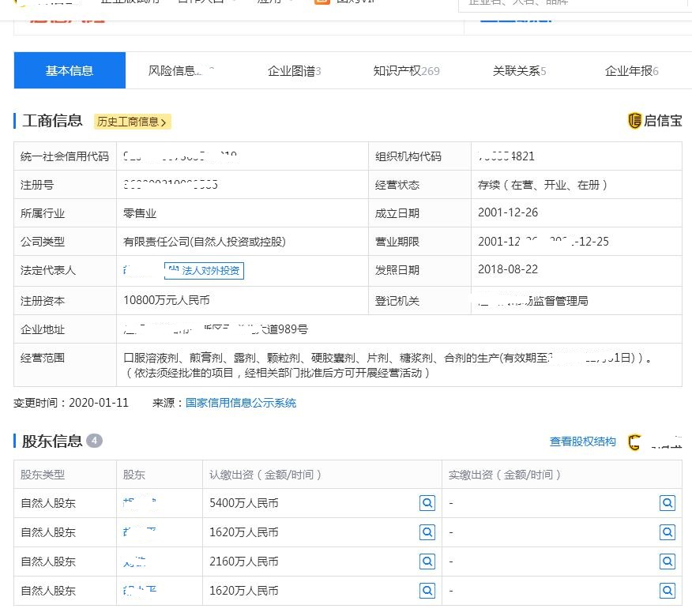Select the 监督管理局 registration authority text

coord(533,301)
